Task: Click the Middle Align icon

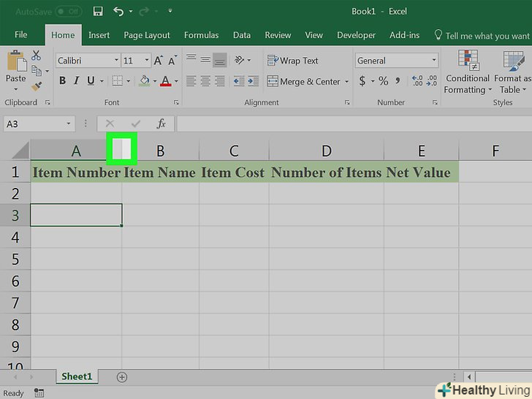Action: tap(205, 61)
